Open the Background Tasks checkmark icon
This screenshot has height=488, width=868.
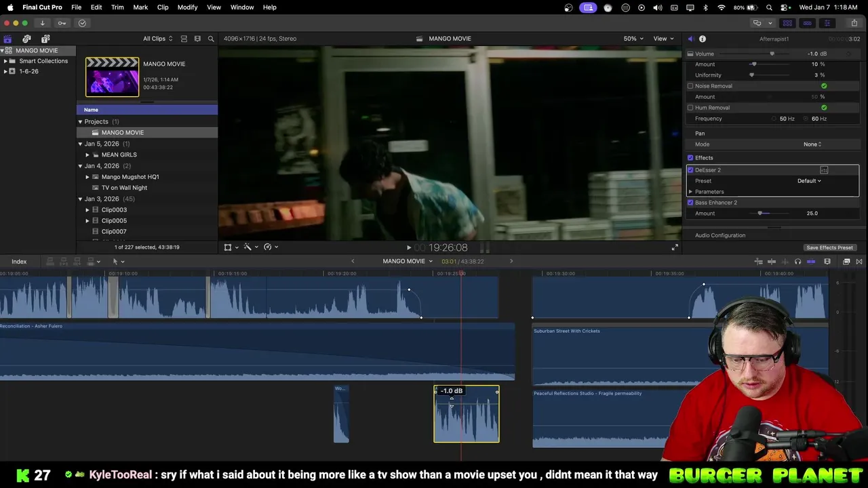click(82, 23)
